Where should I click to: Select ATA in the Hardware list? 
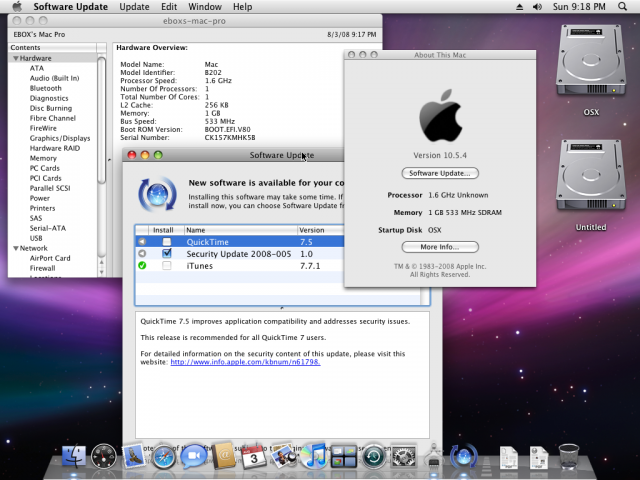(x=37, y=68)
